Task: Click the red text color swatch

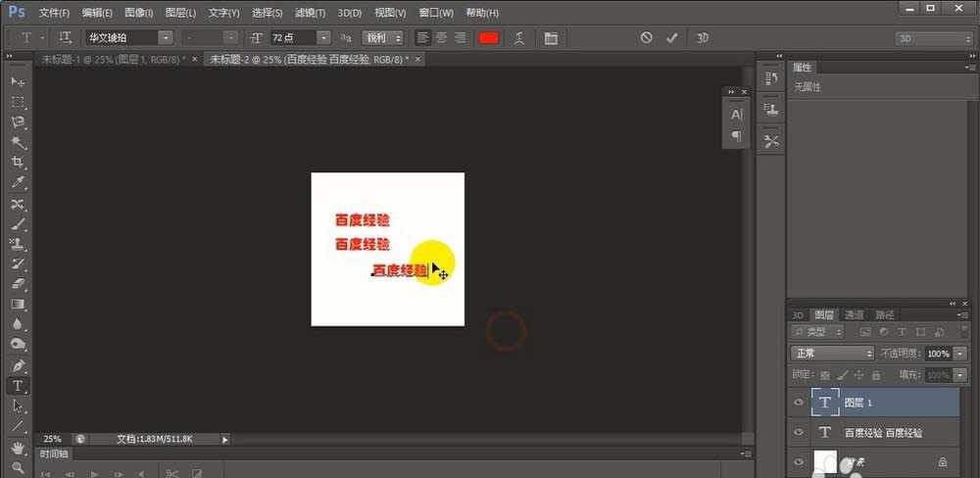Action: pos(487,37)
